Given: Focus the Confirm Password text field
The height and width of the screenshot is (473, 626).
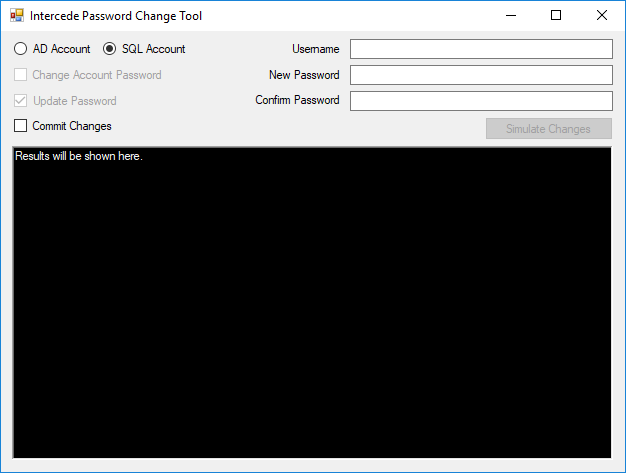Looking at the screenshot, I should tap(481, 101).
